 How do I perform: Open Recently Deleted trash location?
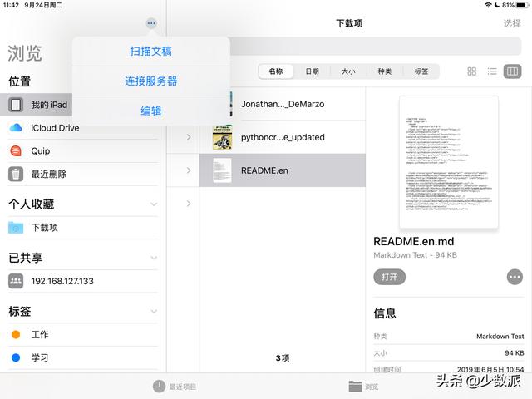click(83, 174)
